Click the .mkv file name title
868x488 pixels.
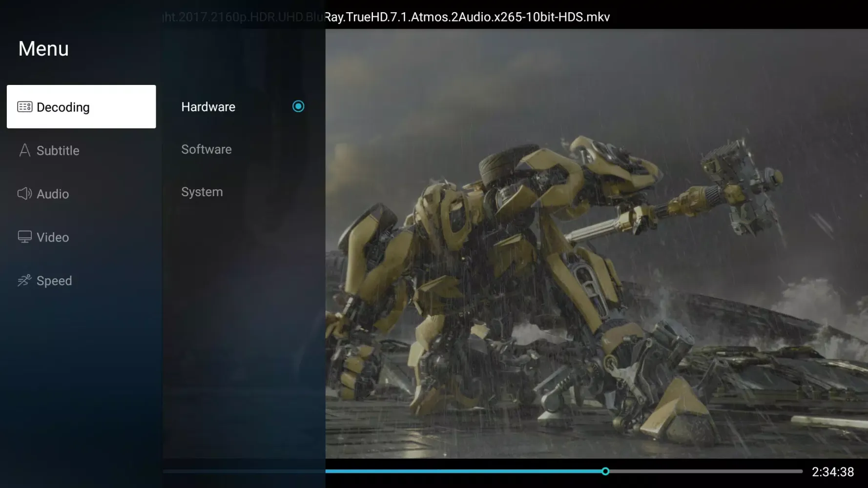386,17
